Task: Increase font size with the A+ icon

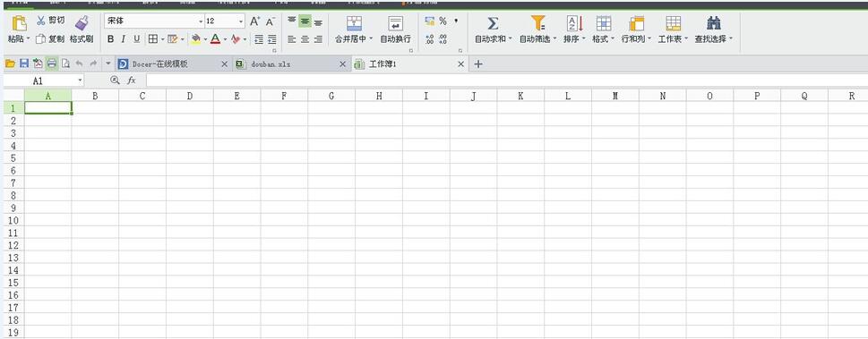Action: (x=254, y=21)
